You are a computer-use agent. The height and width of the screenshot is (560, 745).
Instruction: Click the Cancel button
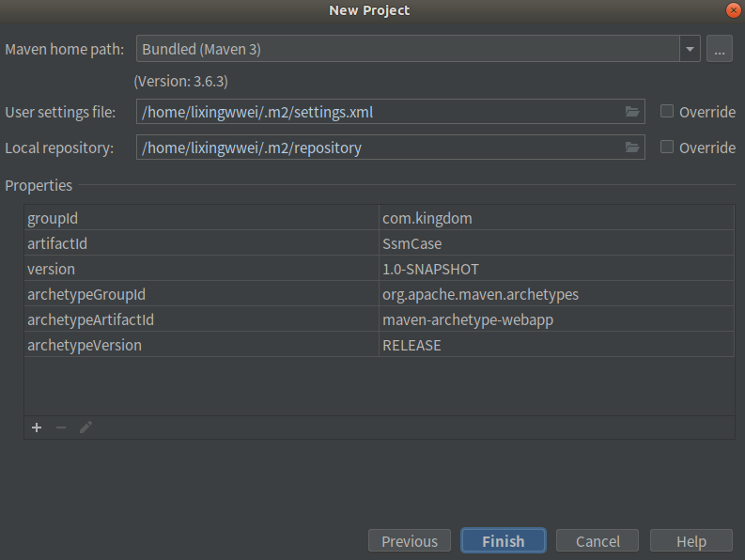point(598,540)
